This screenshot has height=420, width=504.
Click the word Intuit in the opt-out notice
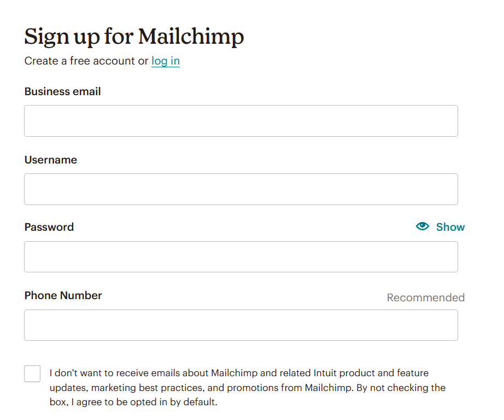[x=325, y=373]
